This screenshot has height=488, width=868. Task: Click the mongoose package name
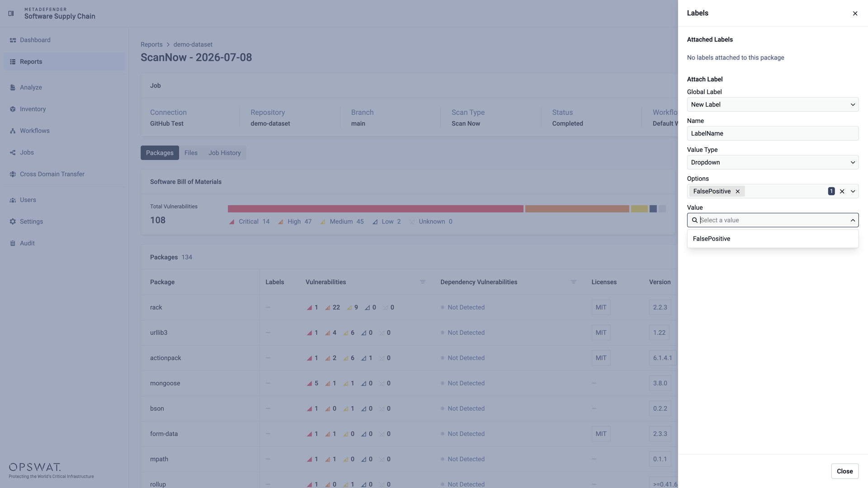pos(165,384)
